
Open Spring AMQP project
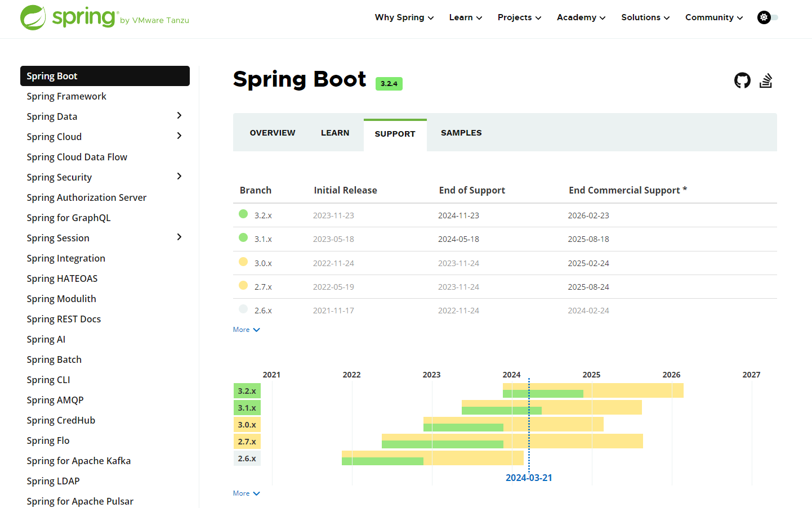click(55, 400)
